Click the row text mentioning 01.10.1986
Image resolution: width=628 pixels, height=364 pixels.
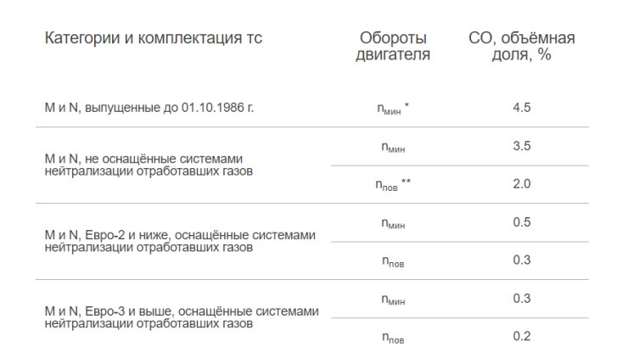click(149, 109)
